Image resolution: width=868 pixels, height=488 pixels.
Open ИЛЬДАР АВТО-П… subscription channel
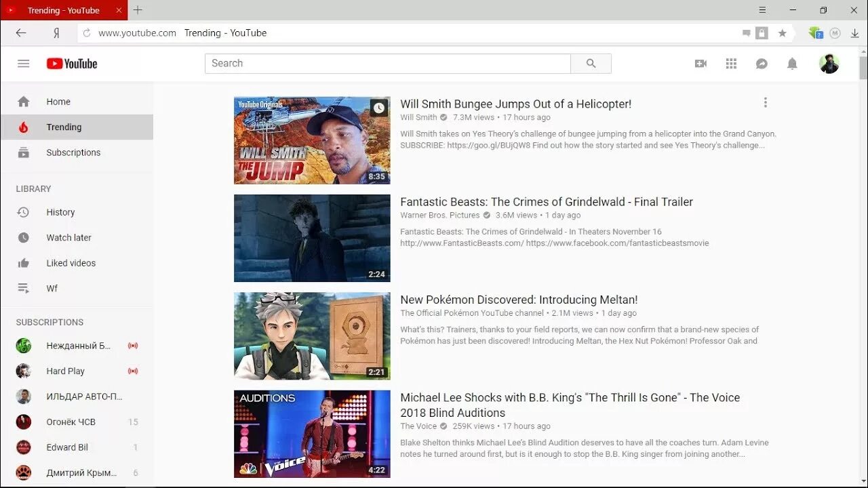point(77,396)
